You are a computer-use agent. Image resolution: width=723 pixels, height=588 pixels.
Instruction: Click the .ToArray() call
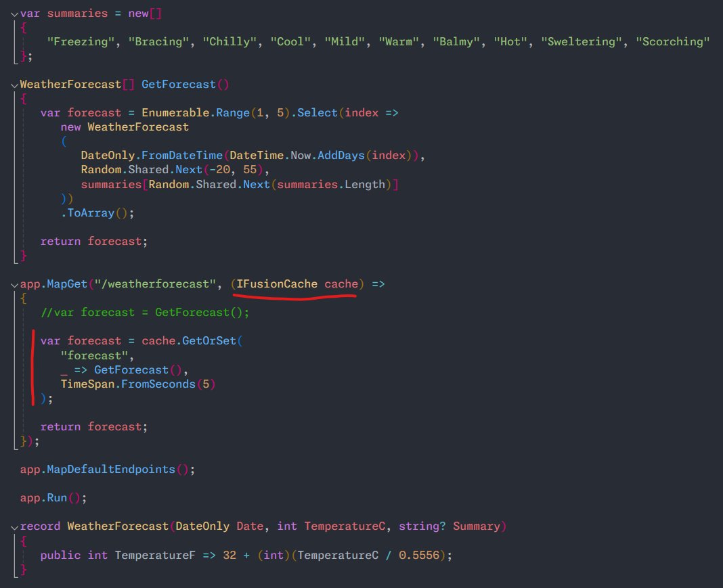coord(97,213)
